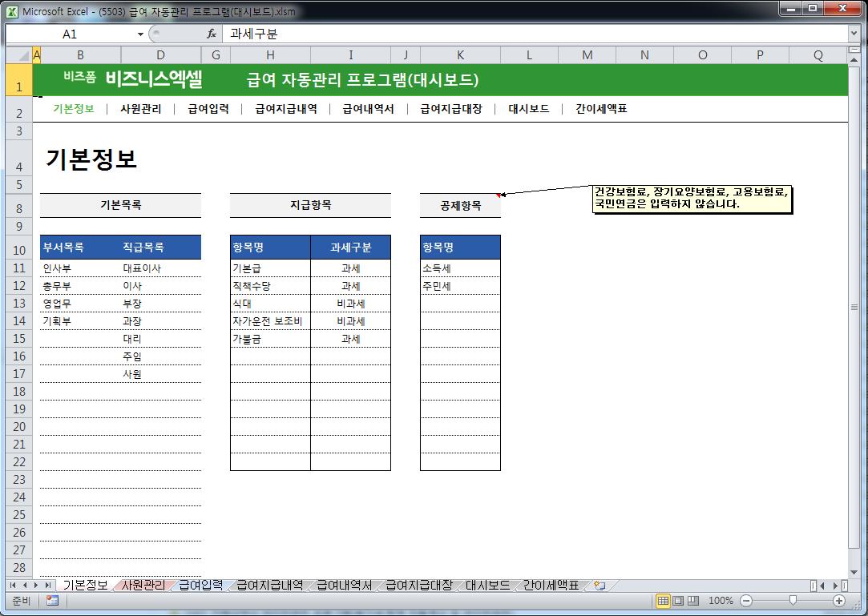Switch to the 사원관리 sheet tab
Image resolution: width=868 pixels, height=616 pixels.
(143, 585)
